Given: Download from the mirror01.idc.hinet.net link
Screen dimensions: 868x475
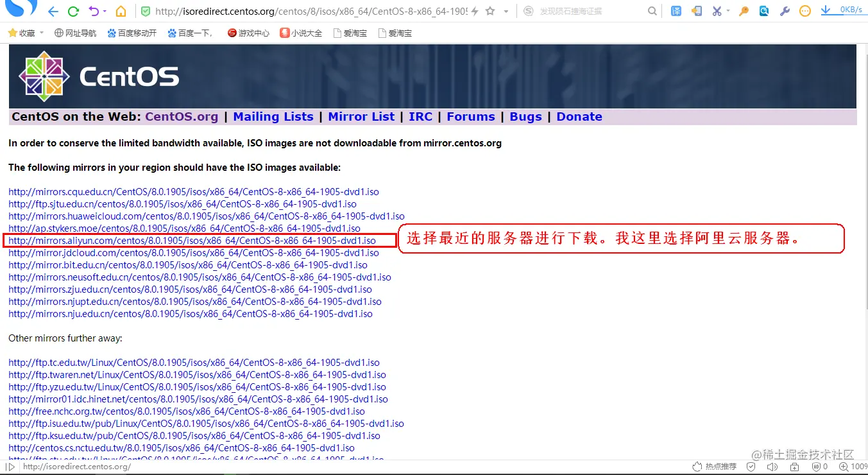Looking at the screenshot, I should pyautogui.click(x=198, y=399).
